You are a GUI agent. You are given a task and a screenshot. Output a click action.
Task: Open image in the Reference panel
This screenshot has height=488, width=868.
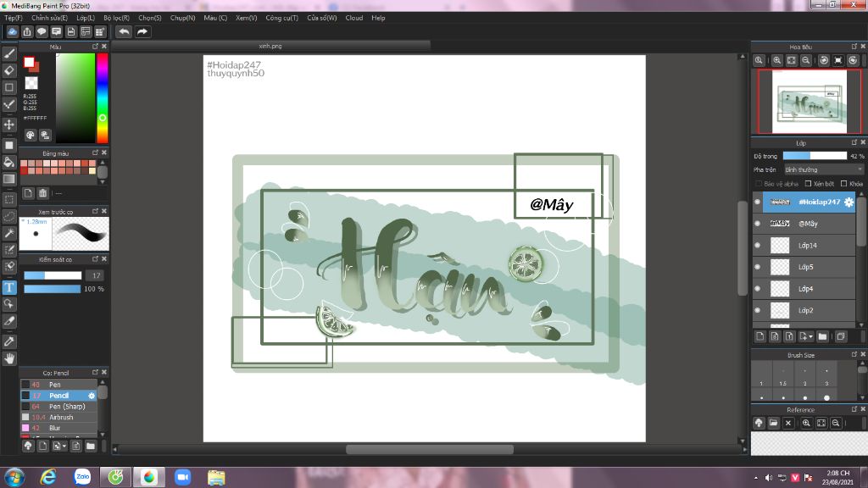(773, 424)
